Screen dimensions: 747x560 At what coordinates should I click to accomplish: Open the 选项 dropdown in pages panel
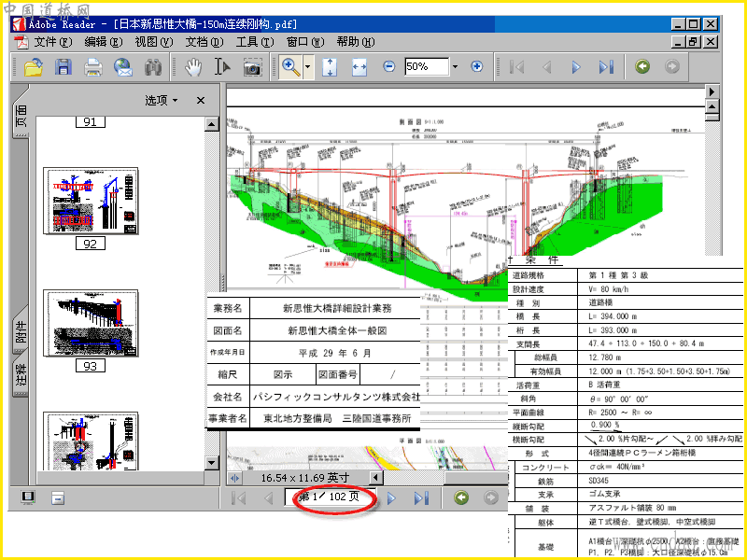[x=162, y=101]
